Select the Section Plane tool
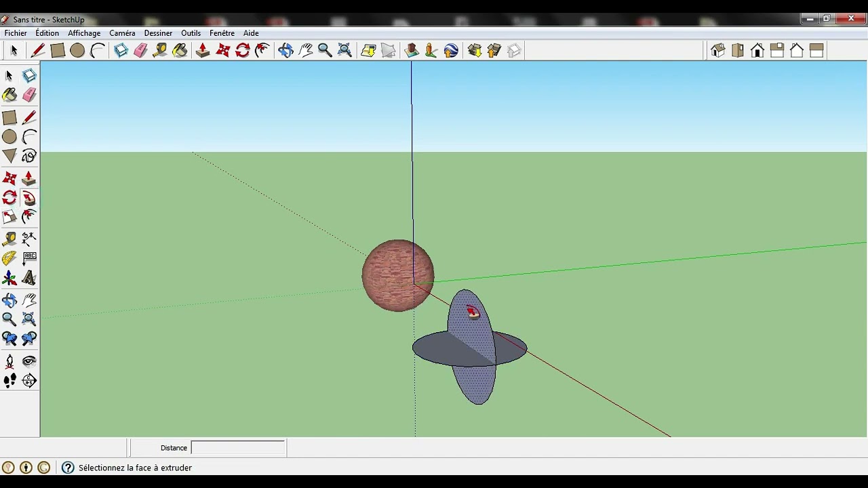 click(x=29, y=381)
